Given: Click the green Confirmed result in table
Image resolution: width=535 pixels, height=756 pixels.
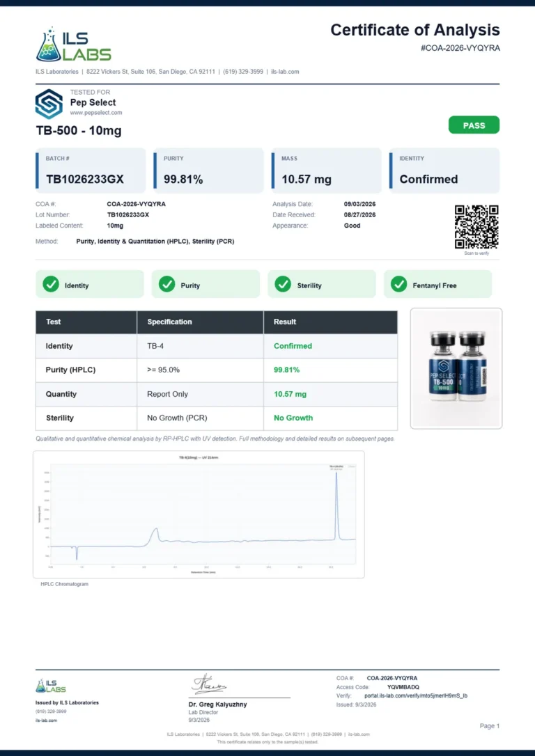Looking at the screenshot, I should [293, 346].
